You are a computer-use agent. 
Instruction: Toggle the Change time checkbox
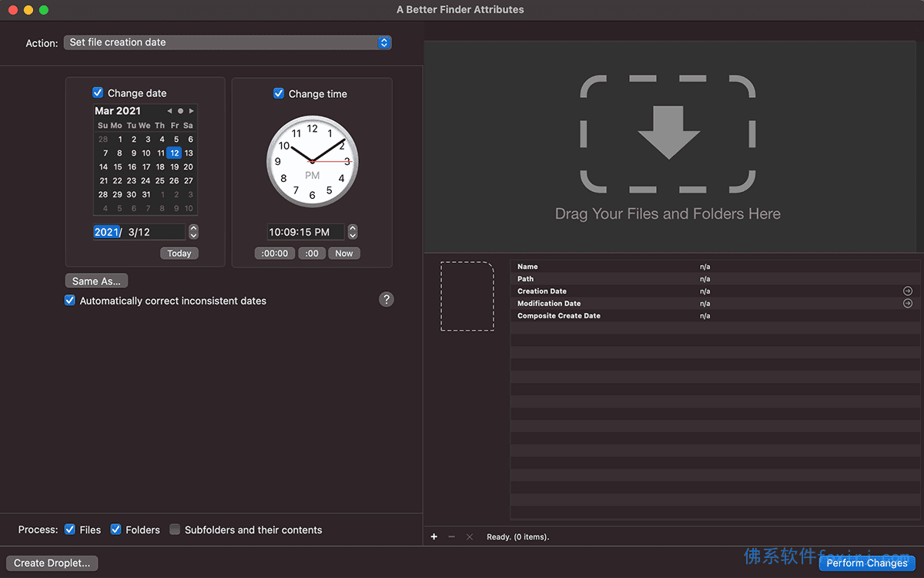279,93
